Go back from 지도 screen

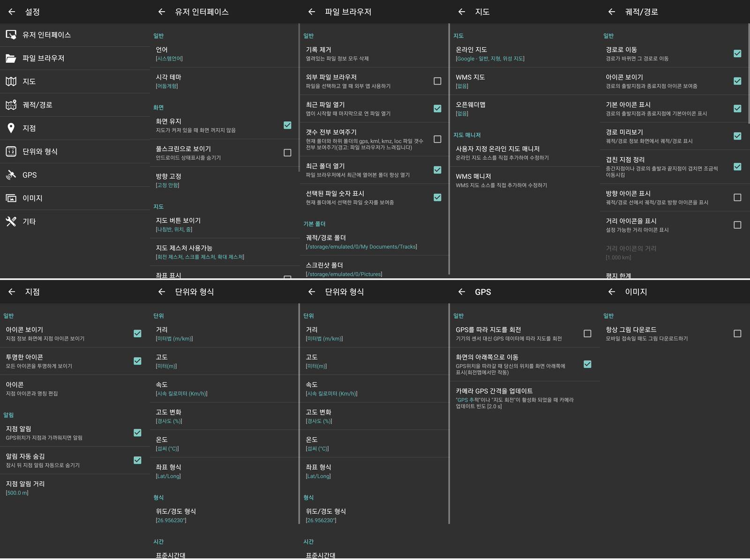(x=462, y=12)
